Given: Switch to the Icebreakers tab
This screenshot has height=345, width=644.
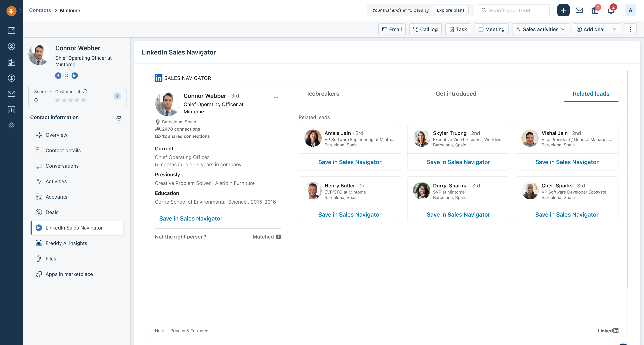Looking at the screenshot, I should coord(323,94).
